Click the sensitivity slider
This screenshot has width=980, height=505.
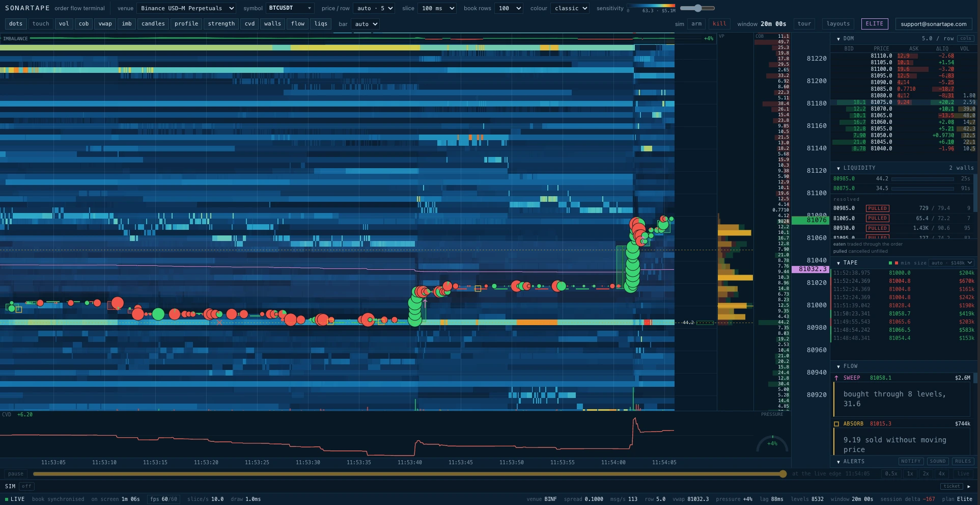click(x=697, y=8)
